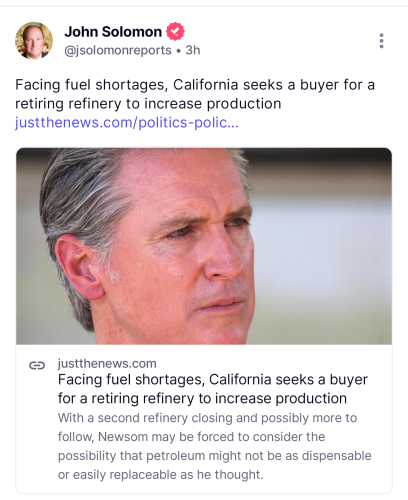
Task: Follow the justthenews.com/politics-polic... link
Action: point(127,123)
